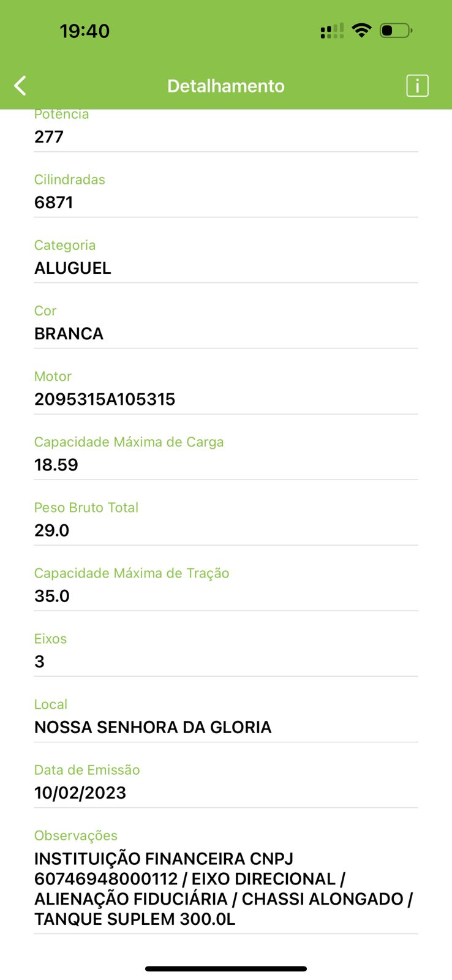The image size is (452, 980).
Task: Select the Motor number 2095315A105315
Action: pyautogui.click(x=105, y=399)
